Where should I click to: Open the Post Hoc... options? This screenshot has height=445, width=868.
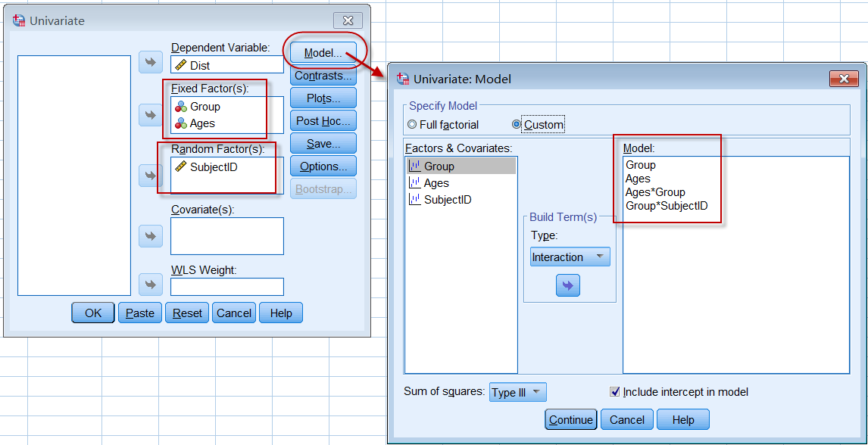323,120
